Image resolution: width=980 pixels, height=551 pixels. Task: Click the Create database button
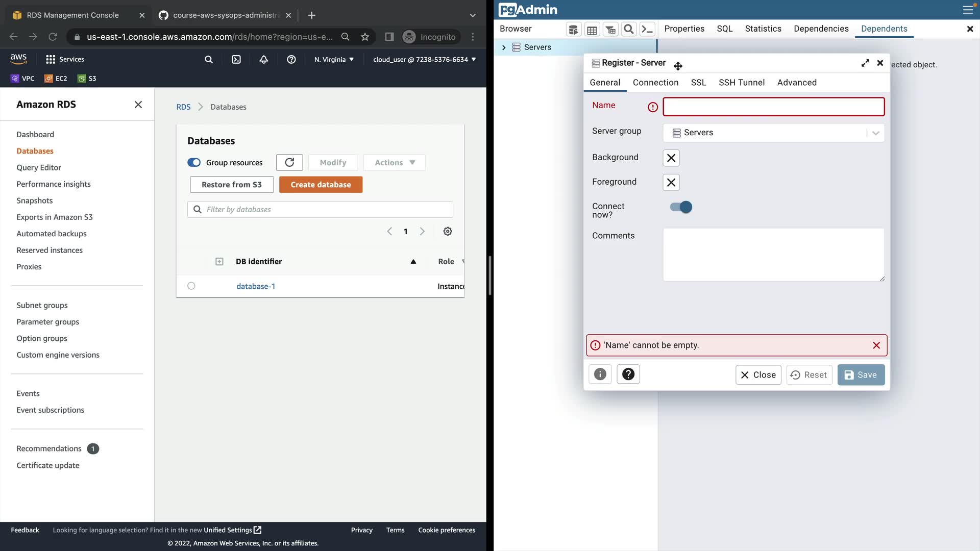tap(321, 185)
